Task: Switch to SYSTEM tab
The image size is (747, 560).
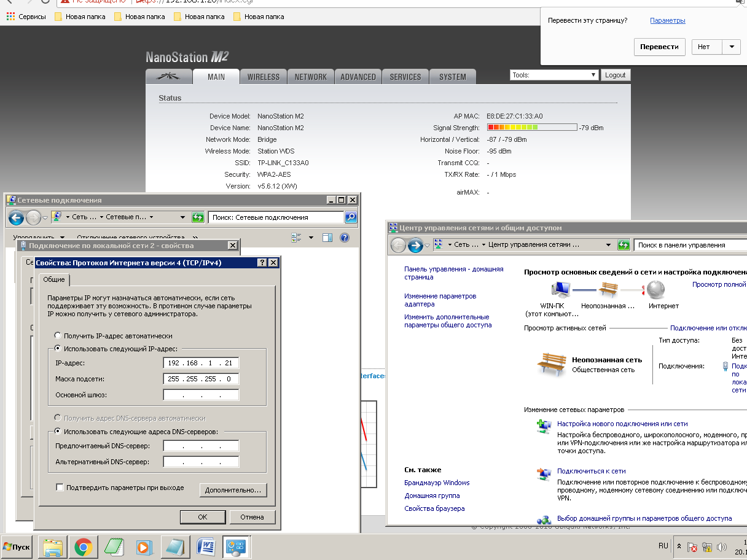Action: tap(453, 77)
